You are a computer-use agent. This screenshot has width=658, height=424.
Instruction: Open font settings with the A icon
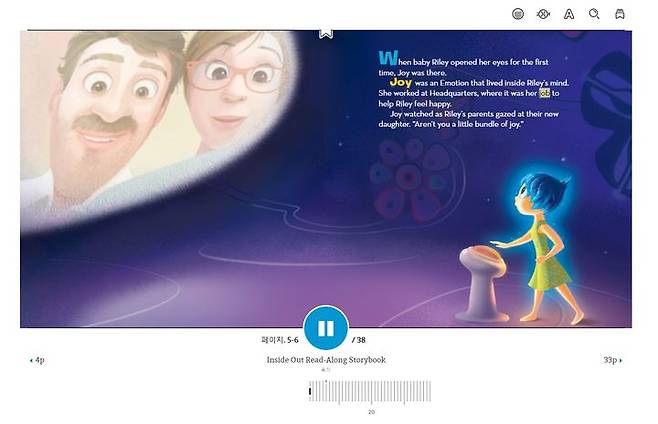pyautogui.click(x=569, y=14)
